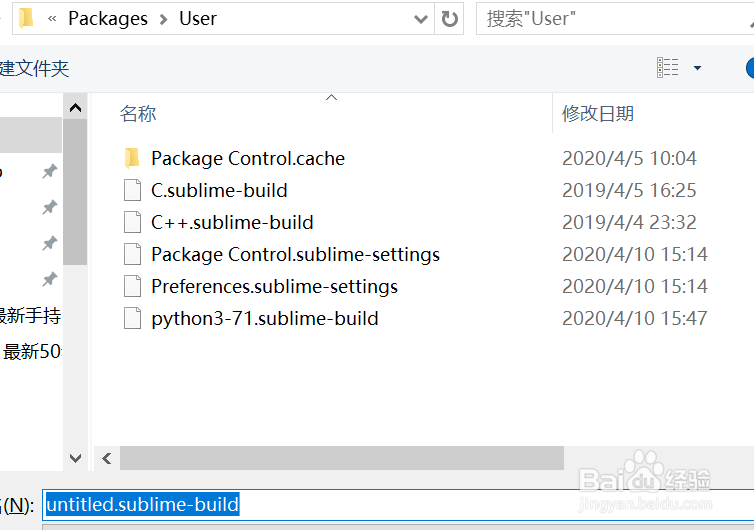Viewport: 754px width, 530px height.
Task: Expand the view options dropdown arrow
Action: pos(697,68)
